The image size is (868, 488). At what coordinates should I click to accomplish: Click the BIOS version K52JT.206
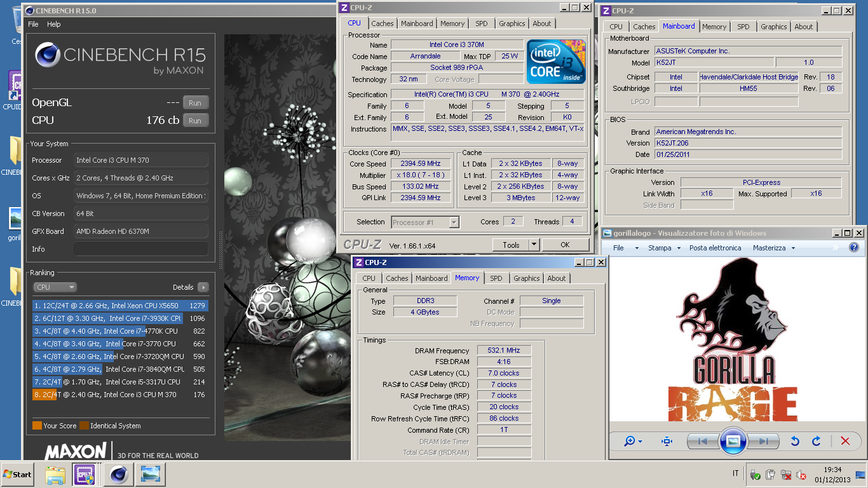pyautogui.click(x=748, y=143)
